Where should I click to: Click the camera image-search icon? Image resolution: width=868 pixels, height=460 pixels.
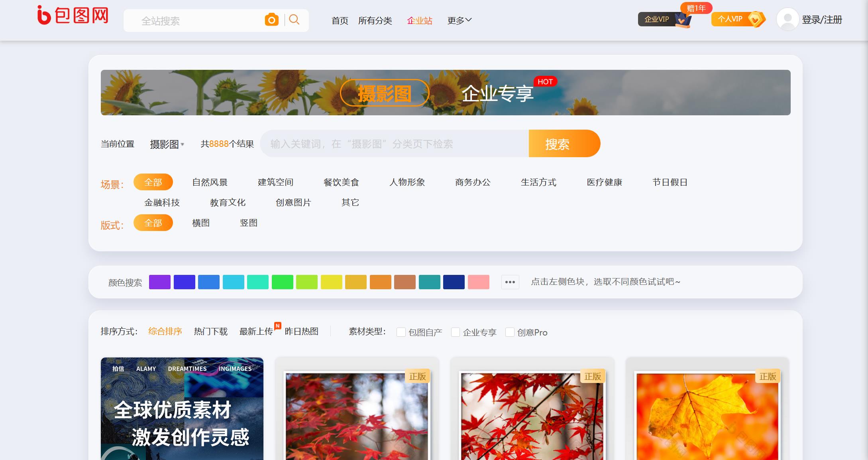click(271, 20)
